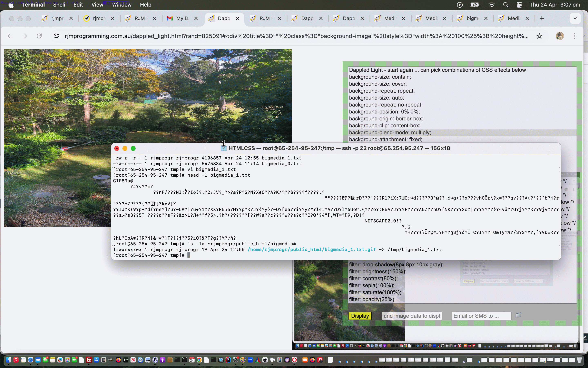Screen dimensions: 588x368
Task: Open the Window menu
Action: tap(121, 5)
